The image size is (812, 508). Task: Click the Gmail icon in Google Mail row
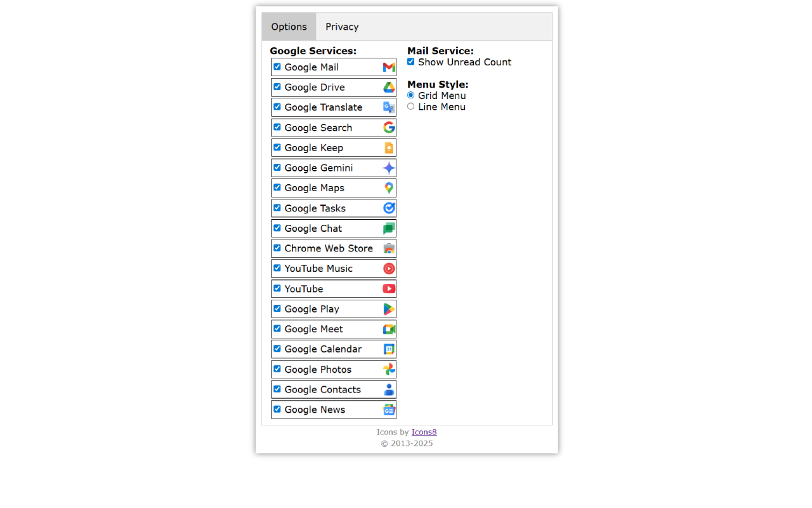pyautogui.click(x=389, y=67)
